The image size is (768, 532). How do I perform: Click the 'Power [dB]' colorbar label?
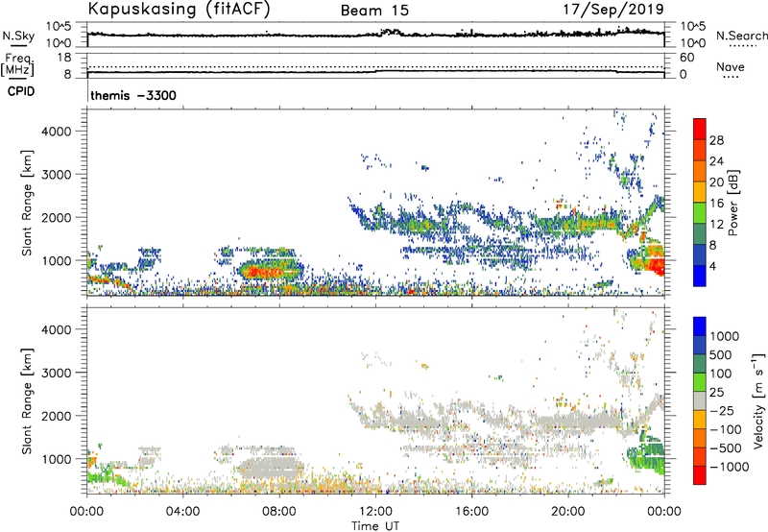tap(732, 203)
